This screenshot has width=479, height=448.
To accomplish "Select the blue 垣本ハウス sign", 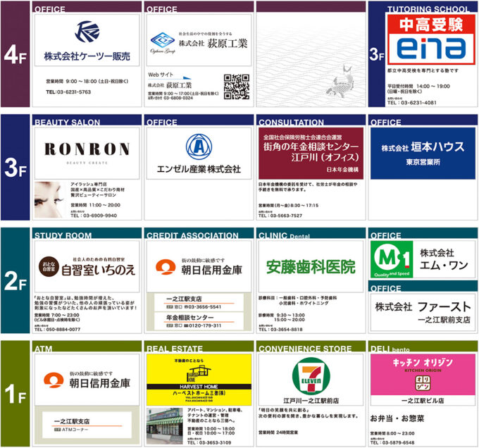I will (x=423, y=154).
